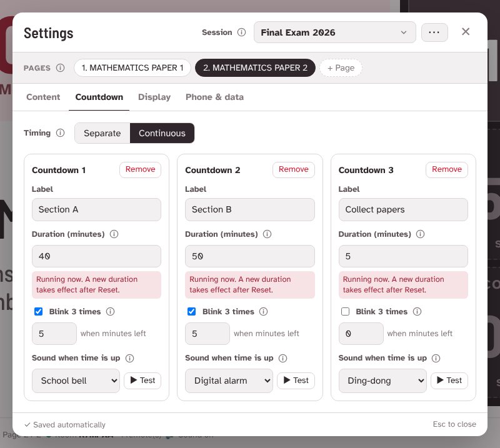Click Countdown 1 Blink 3 times info icon
This screenshot has width=500, height=448.
point(111,312)
